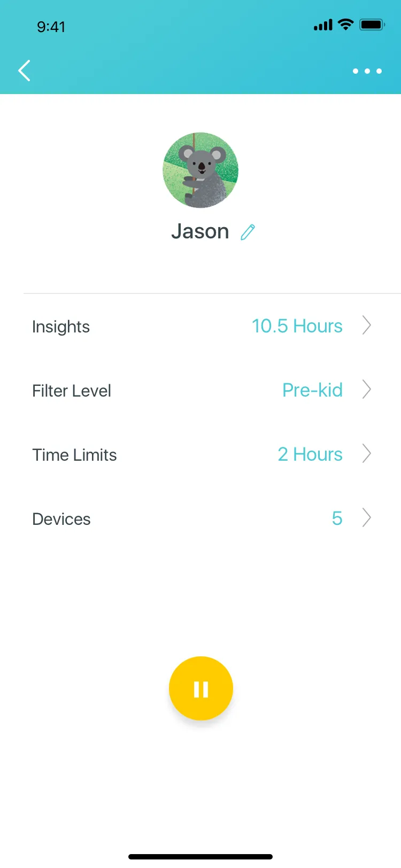Tap the yellow pause internet button

(x=201, y=688)
